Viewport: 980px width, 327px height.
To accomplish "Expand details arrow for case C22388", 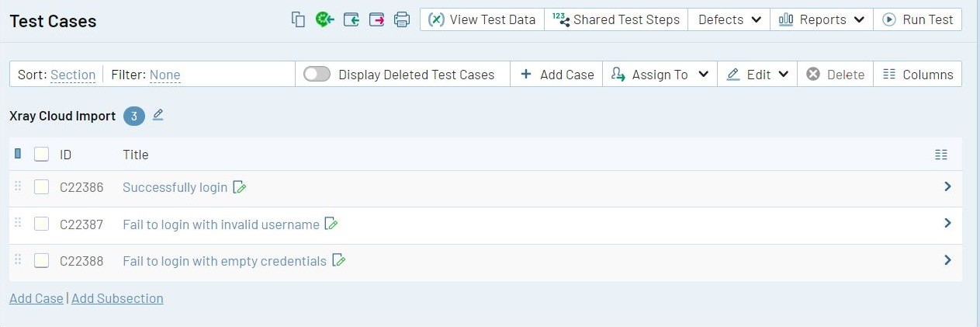I will coord(947,260).
